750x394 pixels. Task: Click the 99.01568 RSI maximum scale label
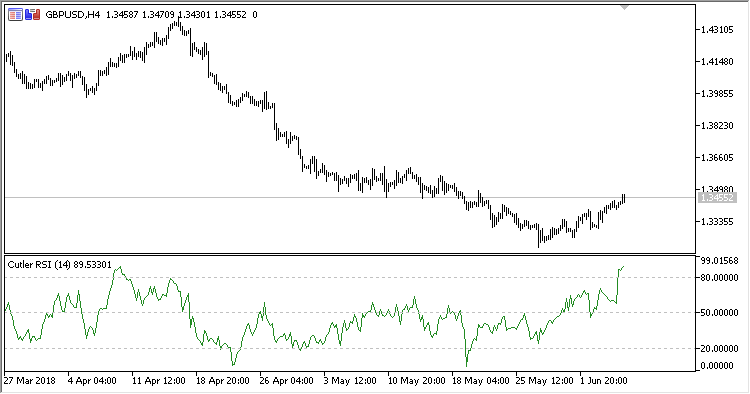tap(719, 261)
